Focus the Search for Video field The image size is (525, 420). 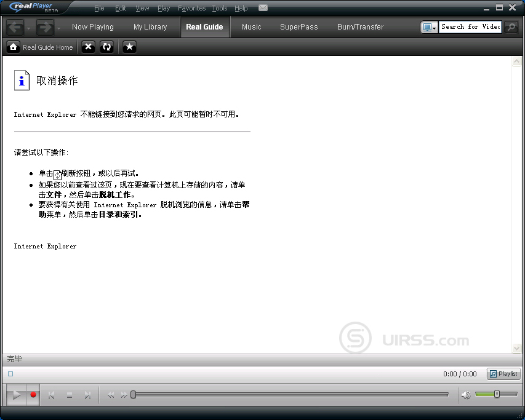[470, 27]
